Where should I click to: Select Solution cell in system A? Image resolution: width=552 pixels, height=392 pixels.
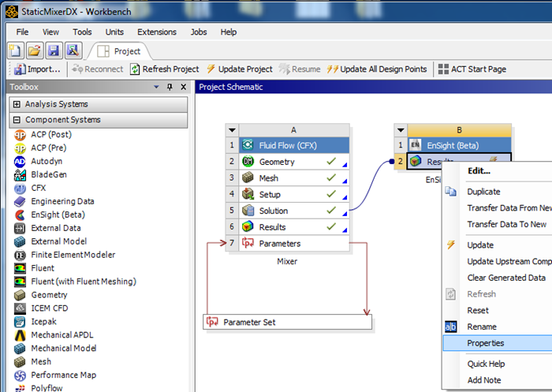(x=294, y=211)
